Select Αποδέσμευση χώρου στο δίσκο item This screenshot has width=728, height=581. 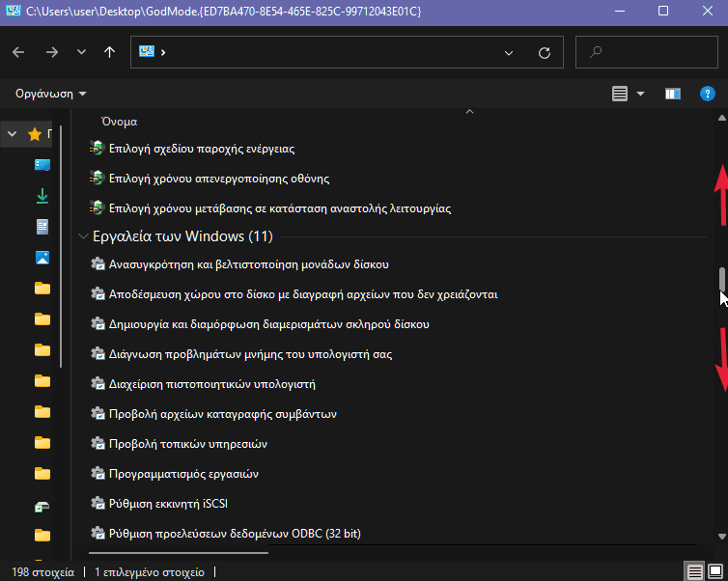[x=303, y=294]
